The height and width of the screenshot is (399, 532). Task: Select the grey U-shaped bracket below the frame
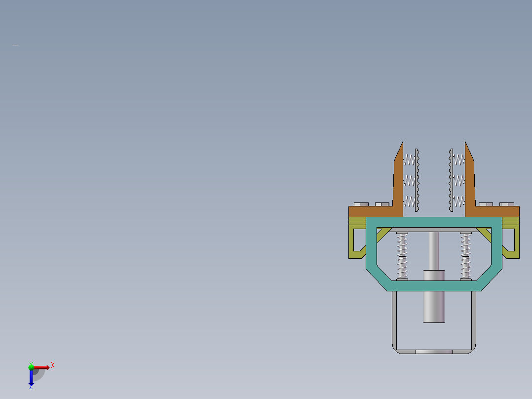coord(394,319)
